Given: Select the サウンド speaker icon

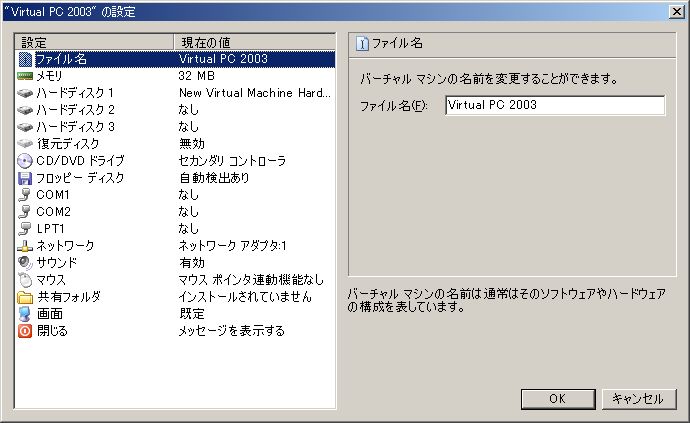Looking at the screenshot, I should 26,263.
